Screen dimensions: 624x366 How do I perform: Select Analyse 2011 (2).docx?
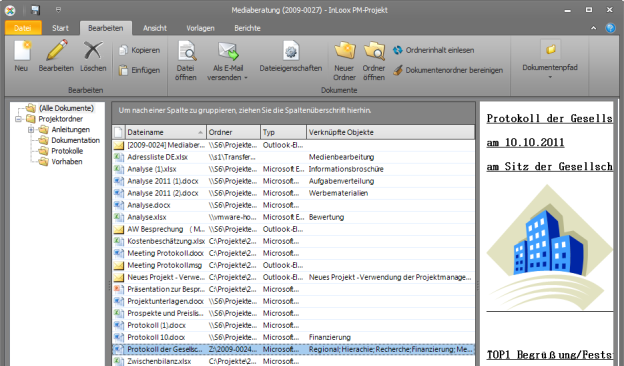pos(294,193)
